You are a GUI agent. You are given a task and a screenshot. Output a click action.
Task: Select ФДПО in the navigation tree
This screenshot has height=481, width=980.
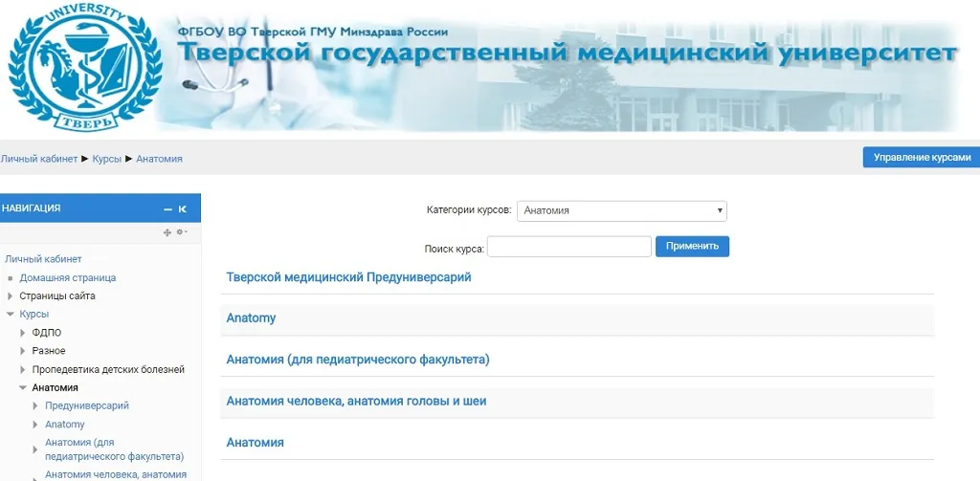point(47,333)
